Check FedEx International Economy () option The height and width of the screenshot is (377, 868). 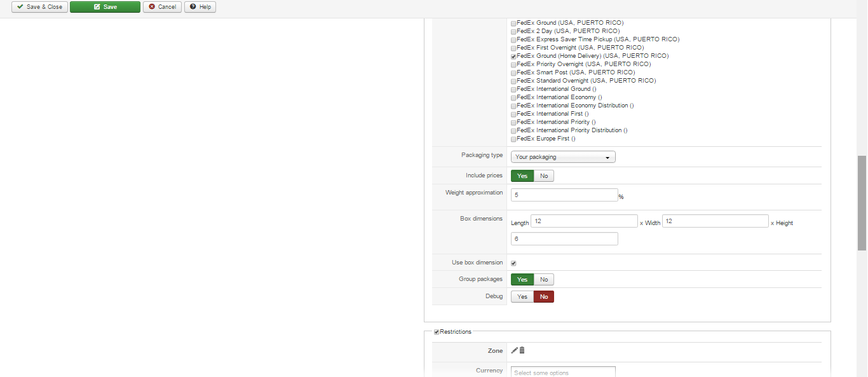pos(513,97)
